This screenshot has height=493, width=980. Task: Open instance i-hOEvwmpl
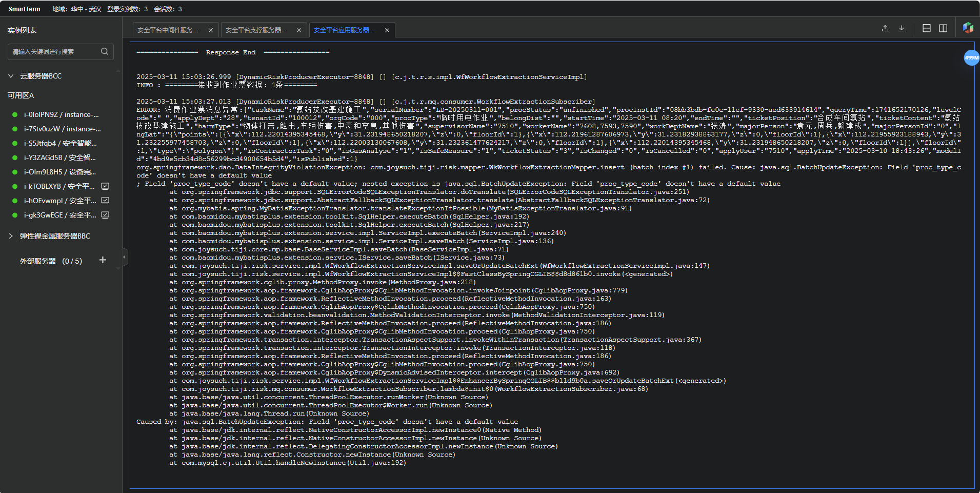[59, 201]
